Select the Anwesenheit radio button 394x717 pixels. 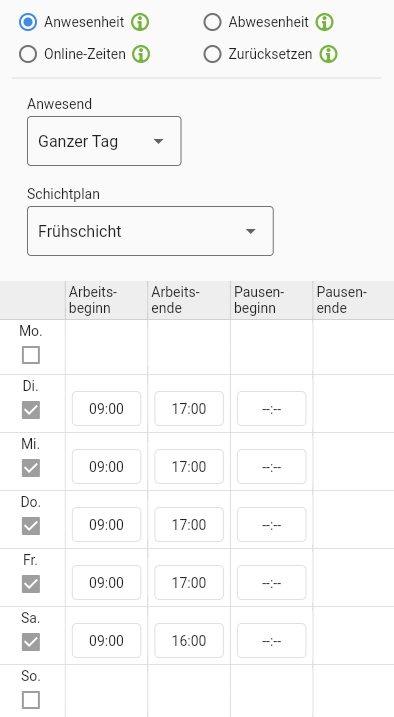click(x=28, y=22)
